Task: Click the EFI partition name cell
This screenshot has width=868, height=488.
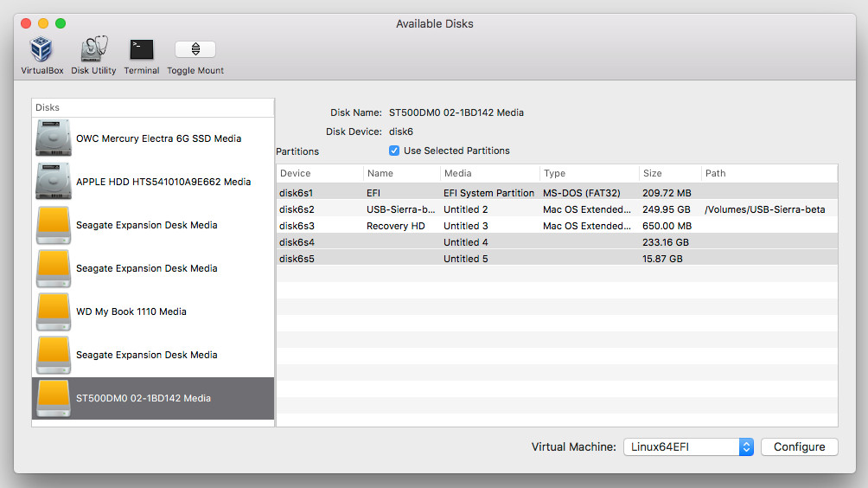Action: point(373,193)
